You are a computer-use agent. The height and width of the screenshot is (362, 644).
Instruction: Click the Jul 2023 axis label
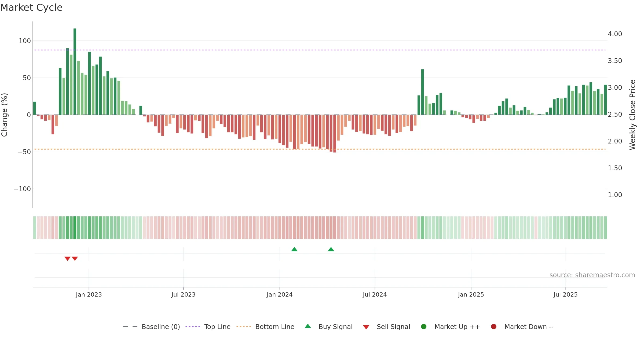tap(184, 294)
